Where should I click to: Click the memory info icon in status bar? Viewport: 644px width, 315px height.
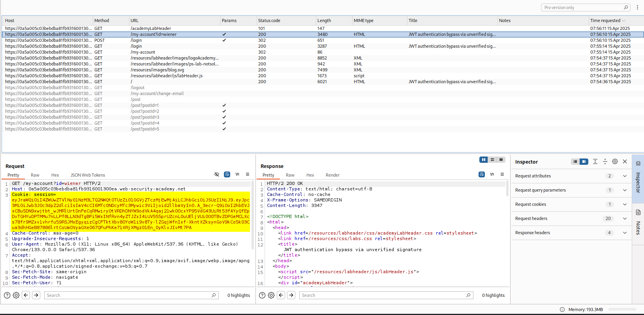pos(562,309)
